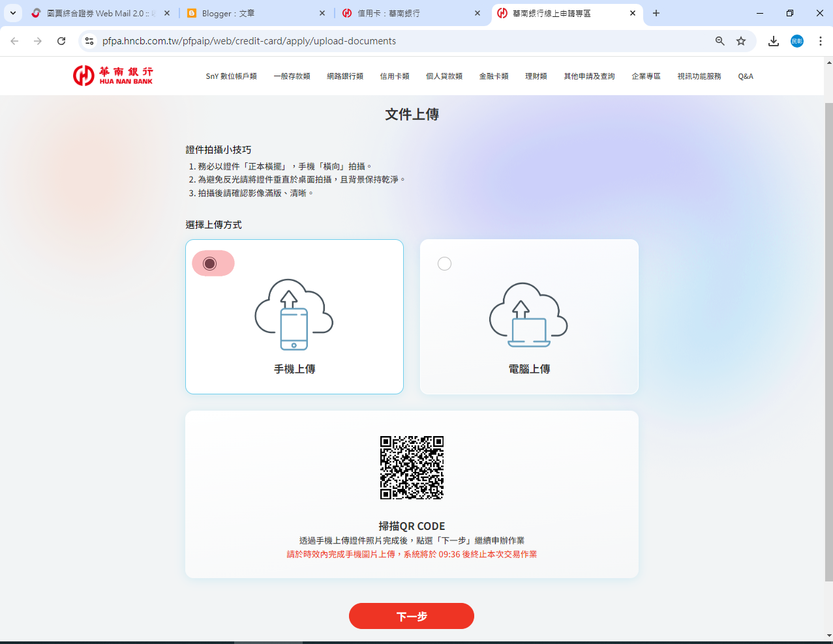Click the site information icon in address bar

click(x=89, y=41)
